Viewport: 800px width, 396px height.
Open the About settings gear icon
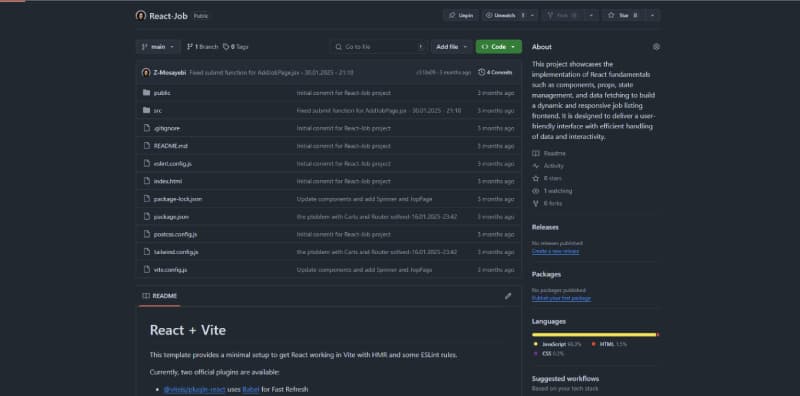[x=656, y=47]
